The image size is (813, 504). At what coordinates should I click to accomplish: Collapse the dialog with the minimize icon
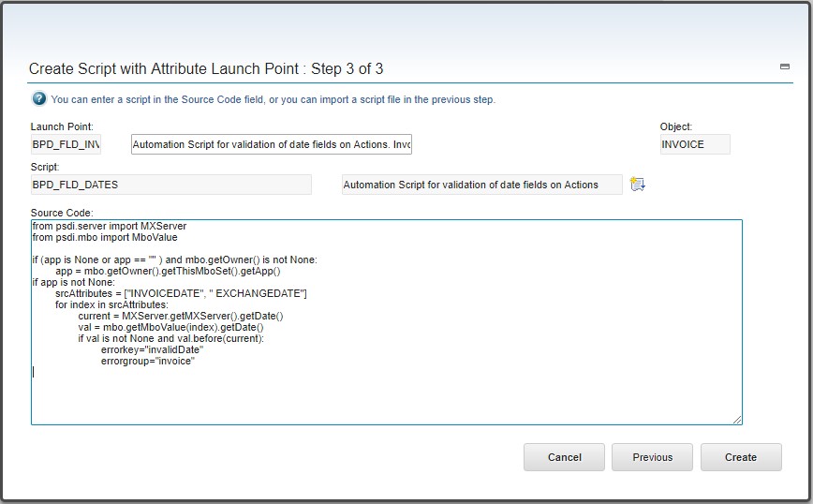pyautogui.click(x=785, y=67)
